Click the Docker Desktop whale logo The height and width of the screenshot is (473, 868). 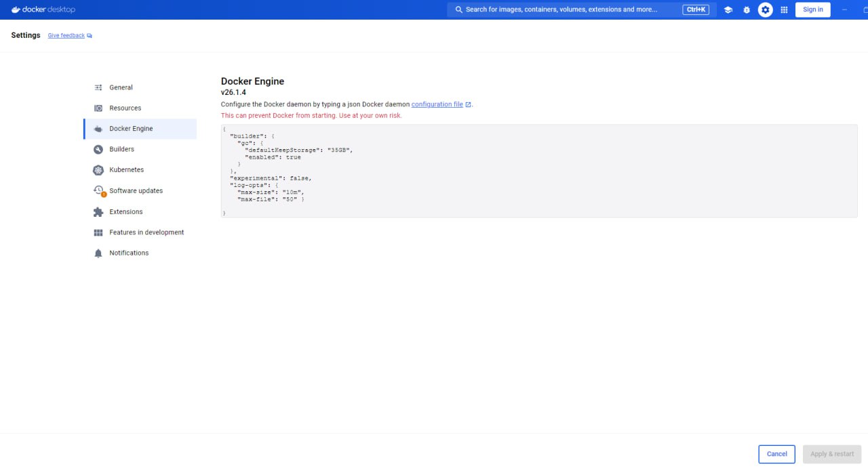16,9
